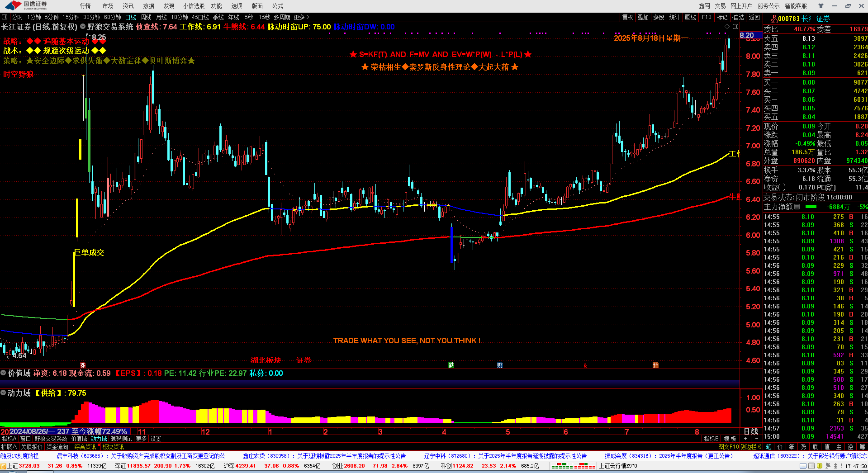
Task: Click the diamond marker icon atop the chart
Action: click(727, 26)
